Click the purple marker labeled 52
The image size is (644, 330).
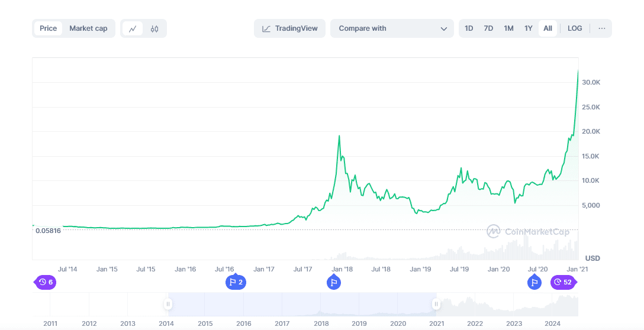click(563, 282)
